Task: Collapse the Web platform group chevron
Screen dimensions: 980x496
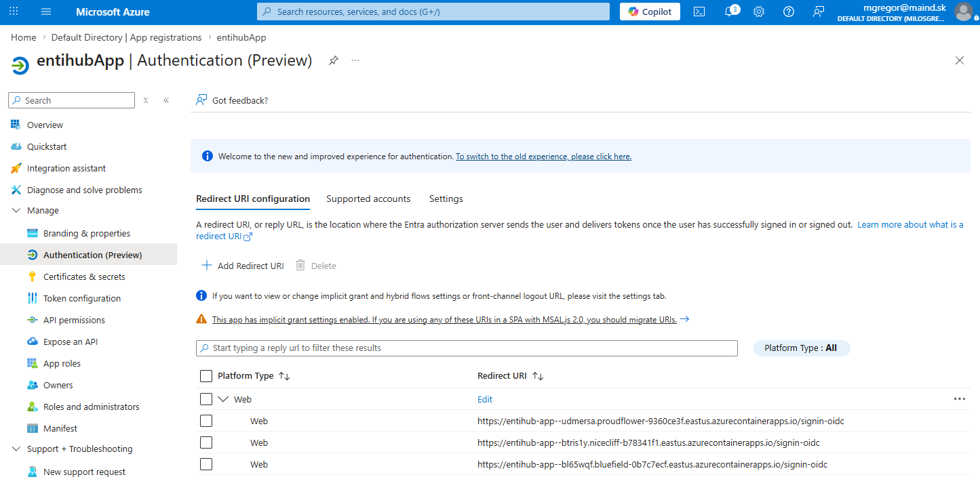Action: pyautogui.click(x=223, y=399)
